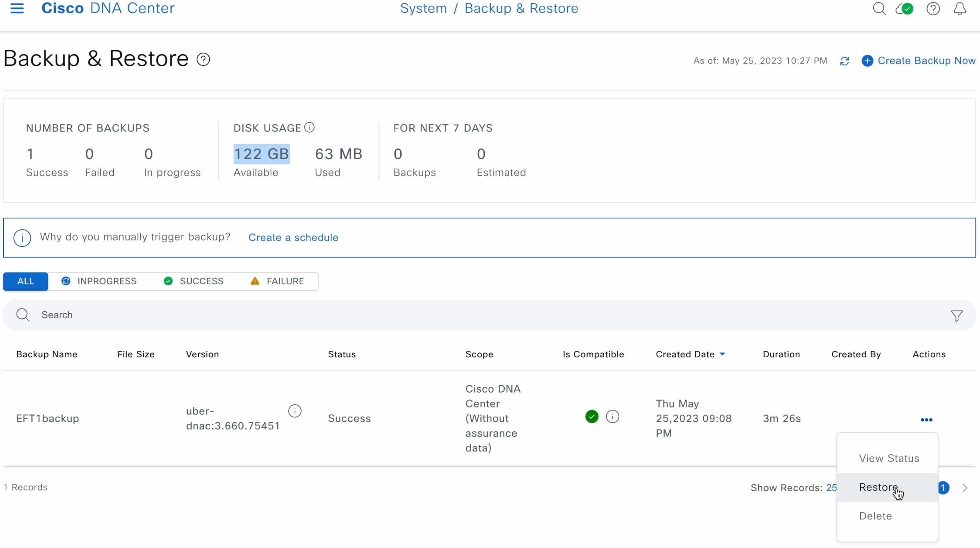
Task: Show version info for uber-dnac
Action: (x=295, y=411)
